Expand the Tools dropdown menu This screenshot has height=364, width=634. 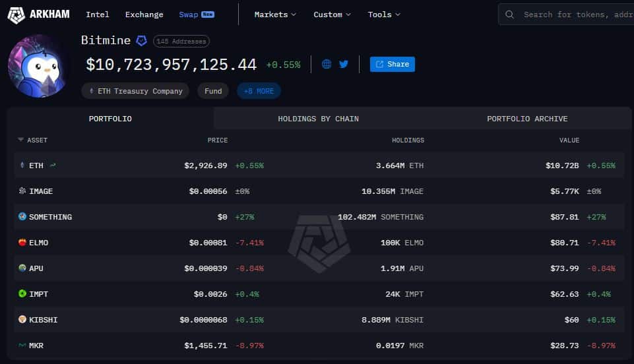coord(384,15)
